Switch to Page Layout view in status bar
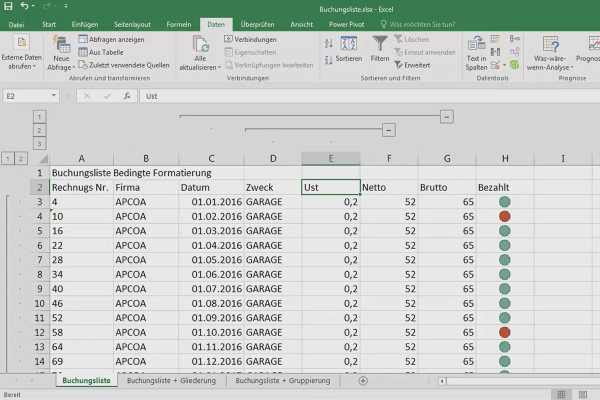 [583, 394]
